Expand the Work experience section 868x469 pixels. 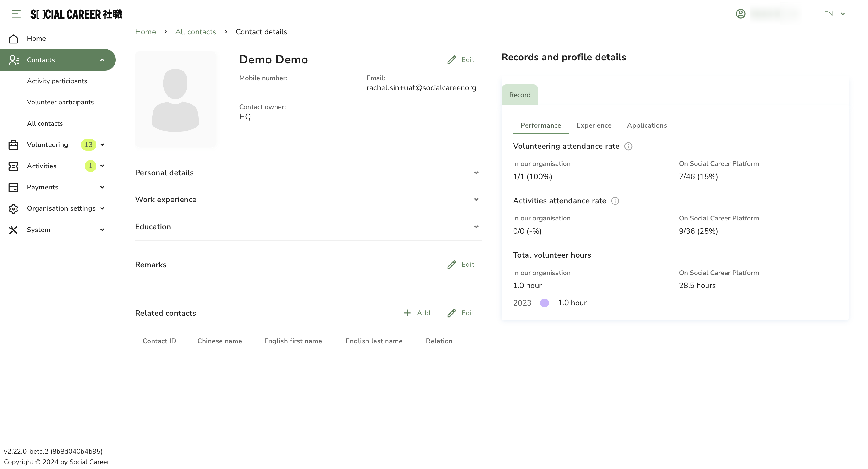[476, 200]
